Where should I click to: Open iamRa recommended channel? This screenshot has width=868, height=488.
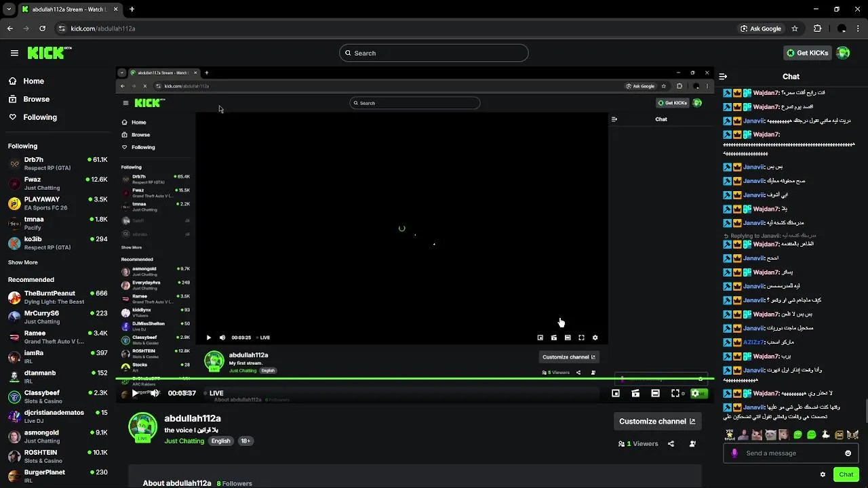coord(58,357)
